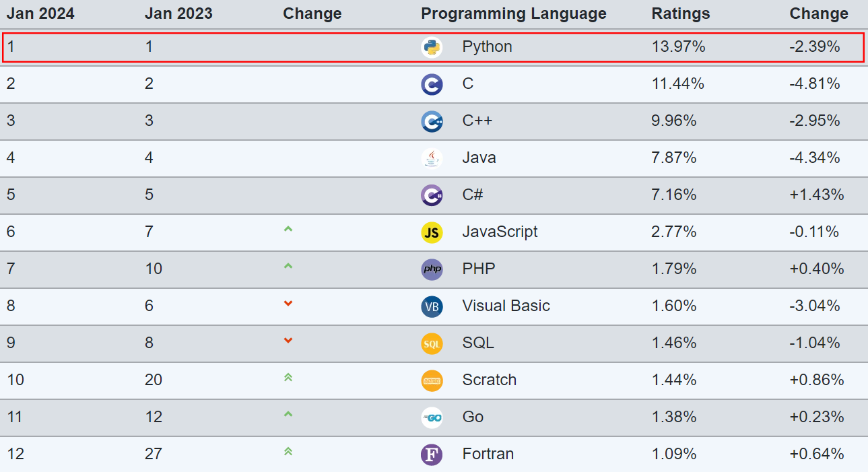Click the Programming Language column header
This screenshot has height=472, width=868.
point(514,13)
